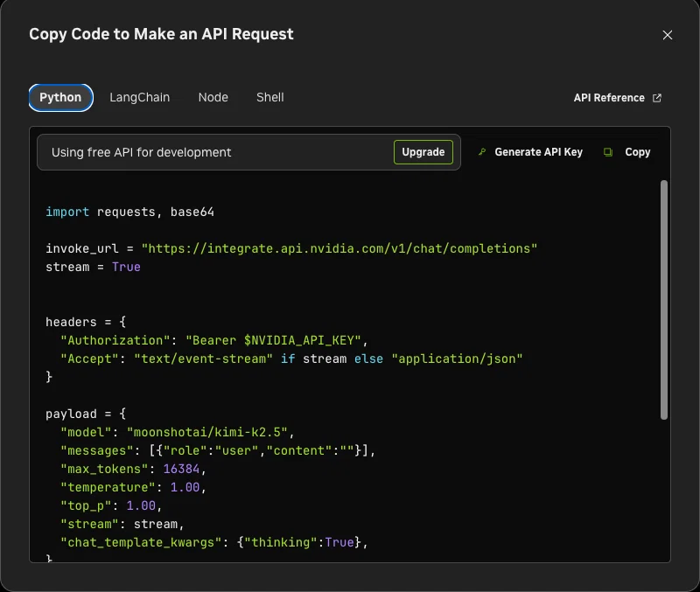Click the "Using free API for development" text
This screenshot has height=592, width=700.
(x=141, y=152)
